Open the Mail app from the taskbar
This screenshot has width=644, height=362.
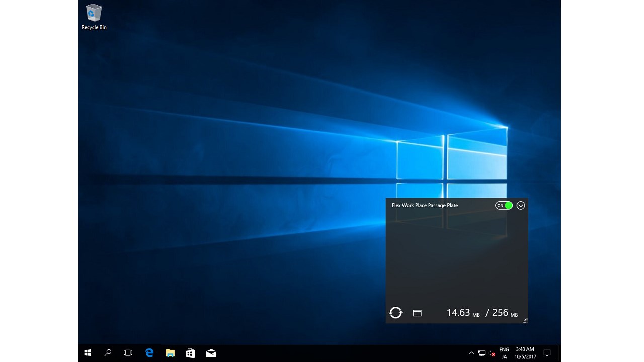211,353
